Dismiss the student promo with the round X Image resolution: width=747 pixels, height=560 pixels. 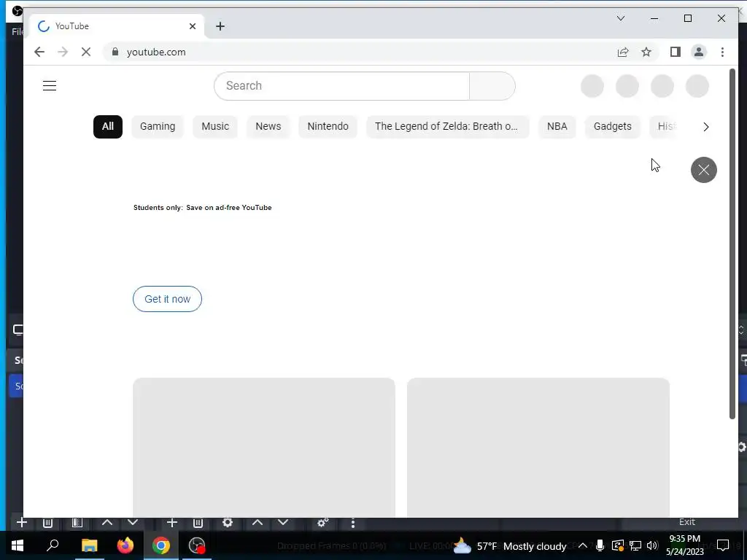[704, 169]
